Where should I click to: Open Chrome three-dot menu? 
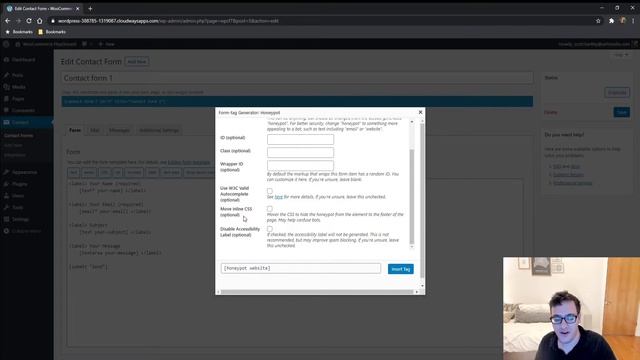tap(633, 21)
